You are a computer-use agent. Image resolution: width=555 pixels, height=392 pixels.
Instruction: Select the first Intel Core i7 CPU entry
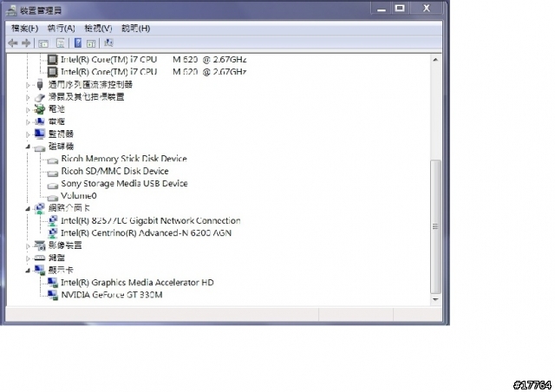(153, 60)
